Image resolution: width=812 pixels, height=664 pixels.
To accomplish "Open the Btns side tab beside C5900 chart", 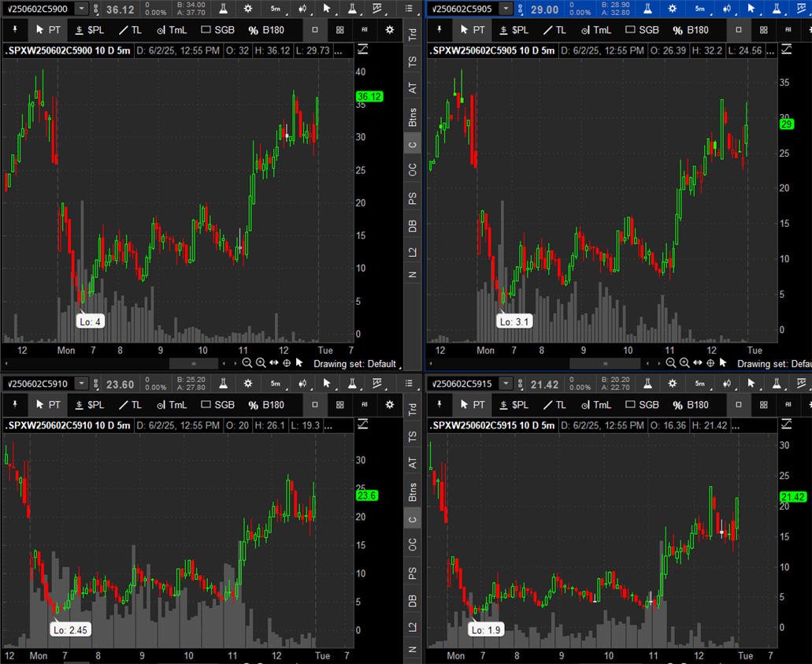I will [412, 117].
